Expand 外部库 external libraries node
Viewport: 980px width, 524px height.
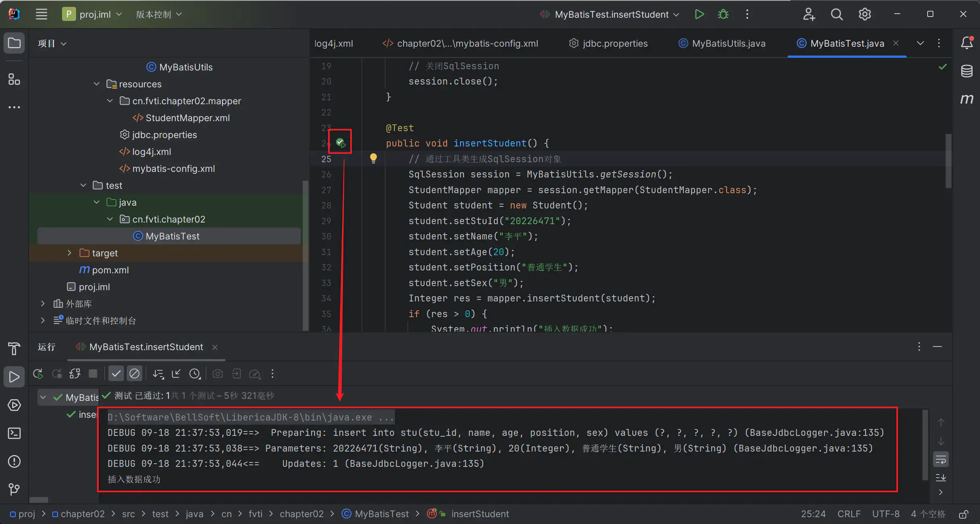click(x=43, y=303)
